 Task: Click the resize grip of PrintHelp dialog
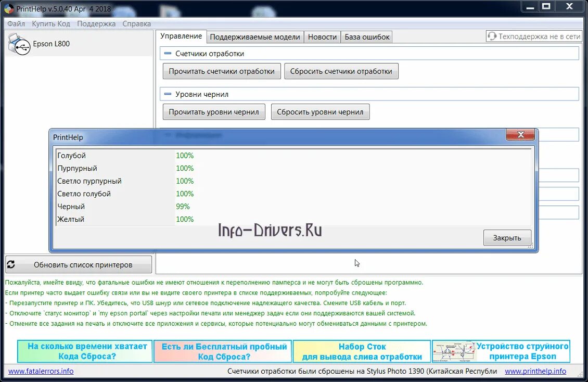pyautogui.click(x=531, y=246)
